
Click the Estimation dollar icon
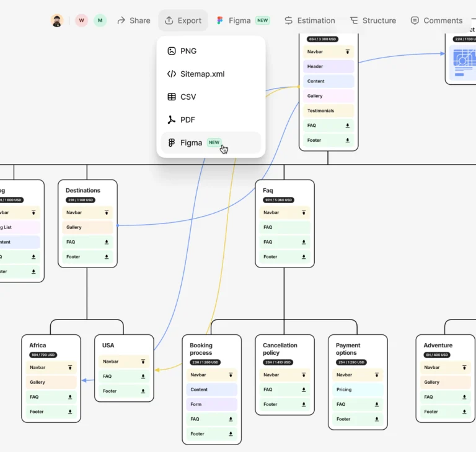pos(288,20)
